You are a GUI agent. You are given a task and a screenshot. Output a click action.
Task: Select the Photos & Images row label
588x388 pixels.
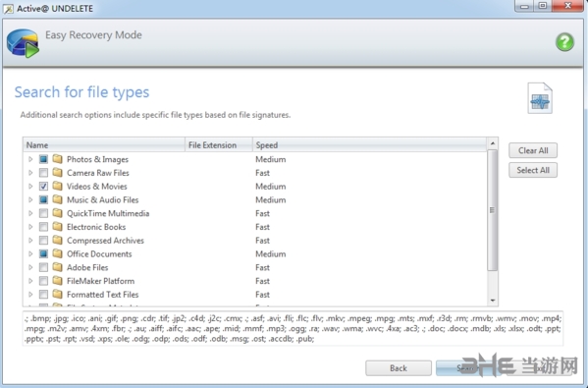[97, 159]
